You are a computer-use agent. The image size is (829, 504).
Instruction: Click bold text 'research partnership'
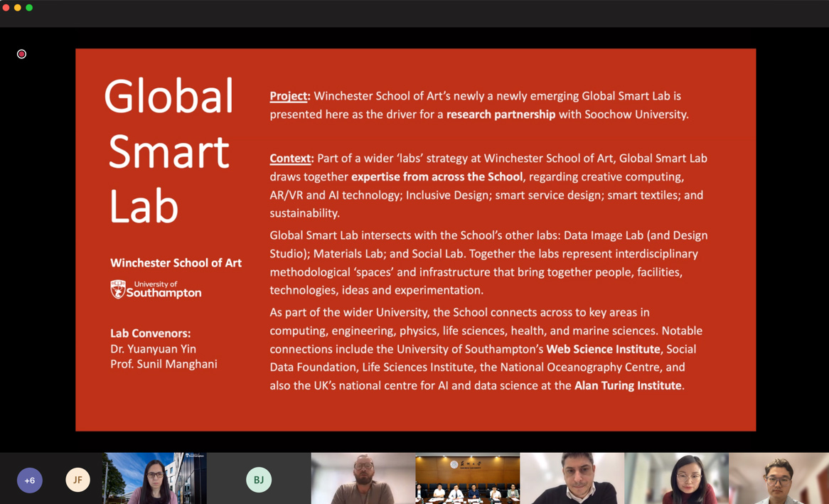point(501,114)
